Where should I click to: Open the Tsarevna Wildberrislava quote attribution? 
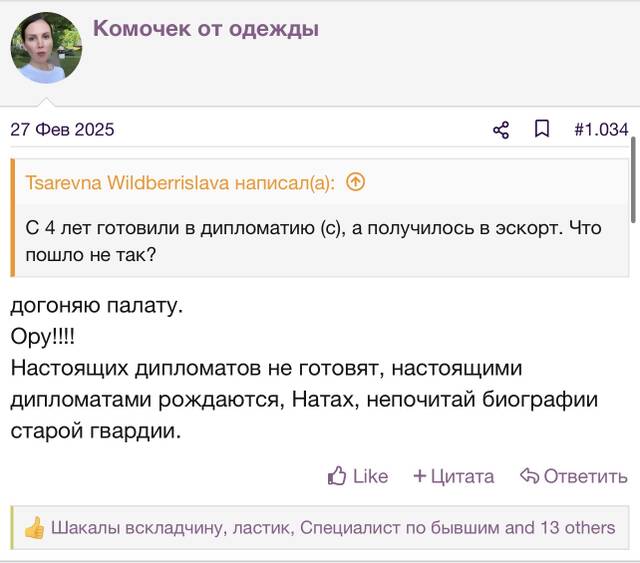(180, 182)
